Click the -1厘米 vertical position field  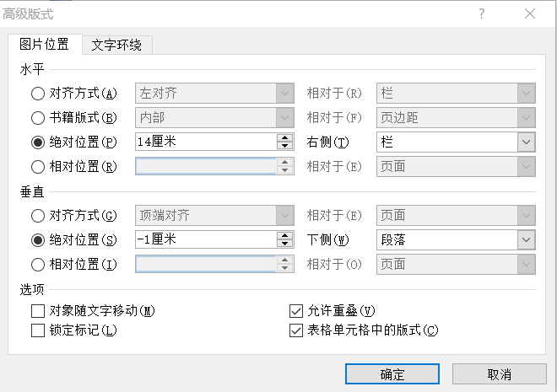tap(206, 239)
